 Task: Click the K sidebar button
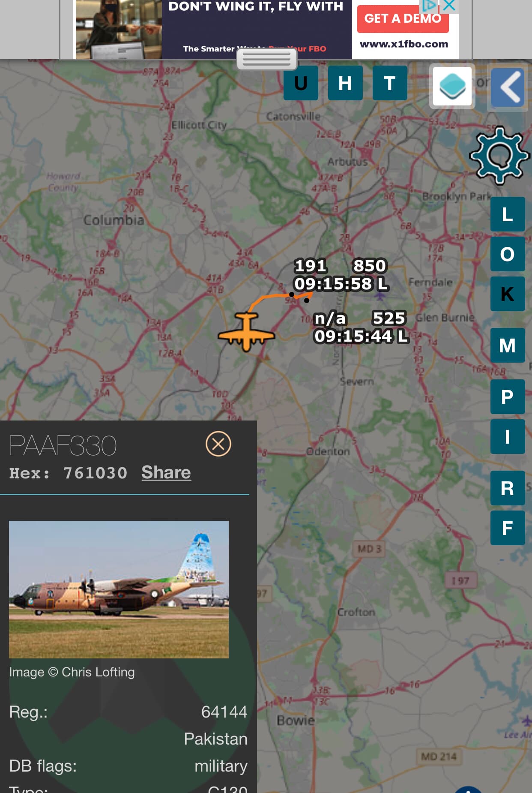[508, 294]
